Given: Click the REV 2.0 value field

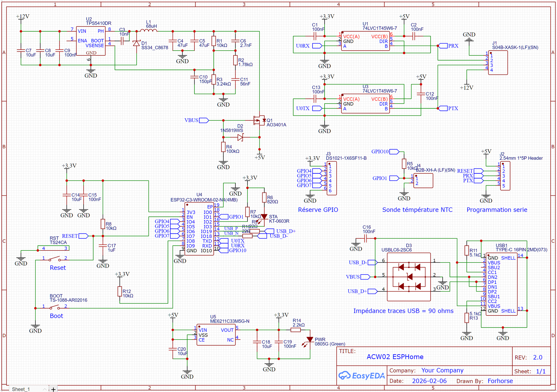Looking at the screenshot, I should (537, 357).
